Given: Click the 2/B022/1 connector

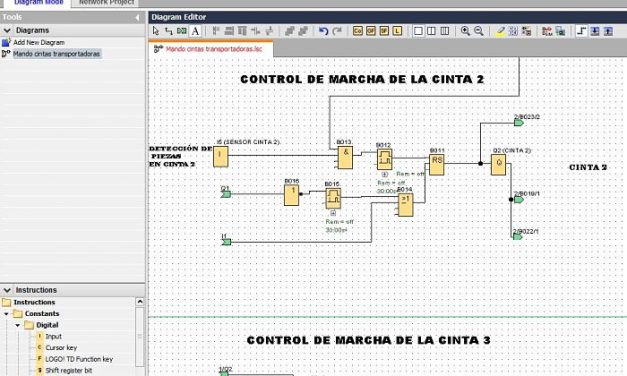Looking at the screenshot, I should 518,237.
